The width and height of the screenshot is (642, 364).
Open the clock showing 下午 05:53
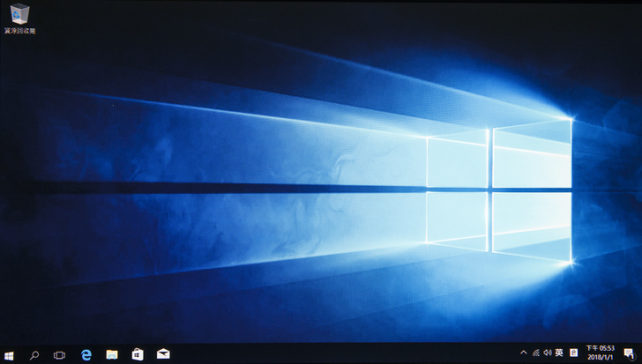tap(601, 353)
